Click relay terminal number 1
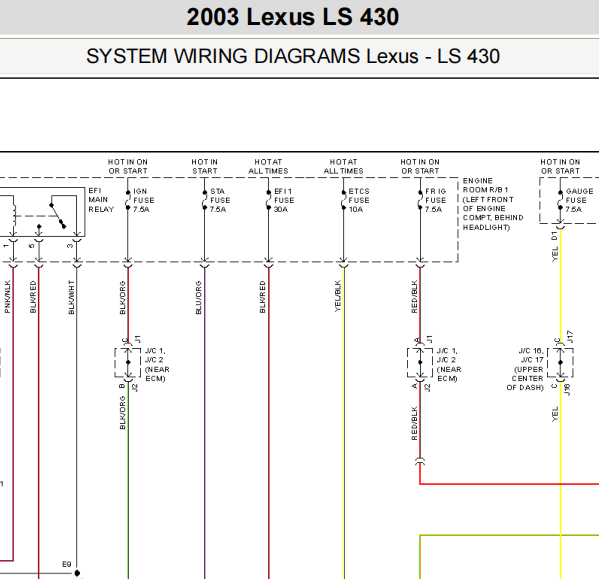 tap(6, 246)
